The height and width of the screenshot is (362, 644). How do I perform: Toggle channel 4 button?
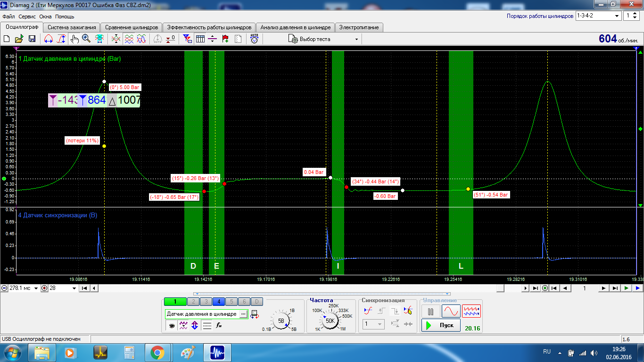click(218, 302)
